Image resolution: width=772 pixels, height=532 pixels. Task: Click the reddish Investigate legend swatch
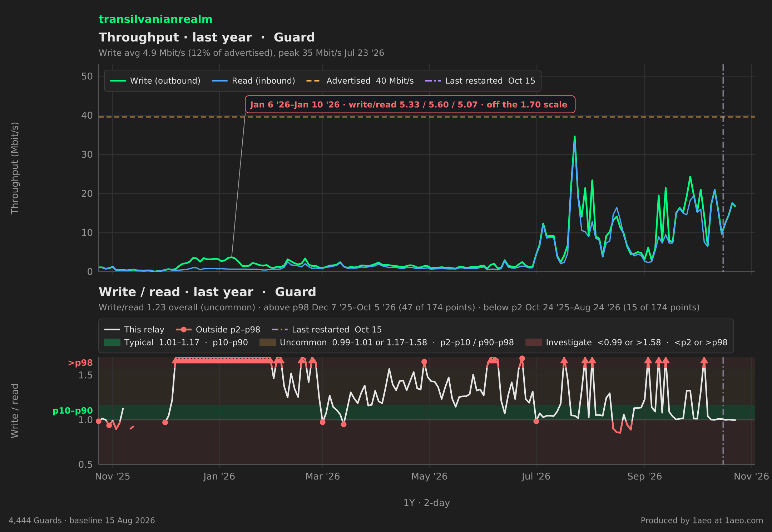point(534,343)
